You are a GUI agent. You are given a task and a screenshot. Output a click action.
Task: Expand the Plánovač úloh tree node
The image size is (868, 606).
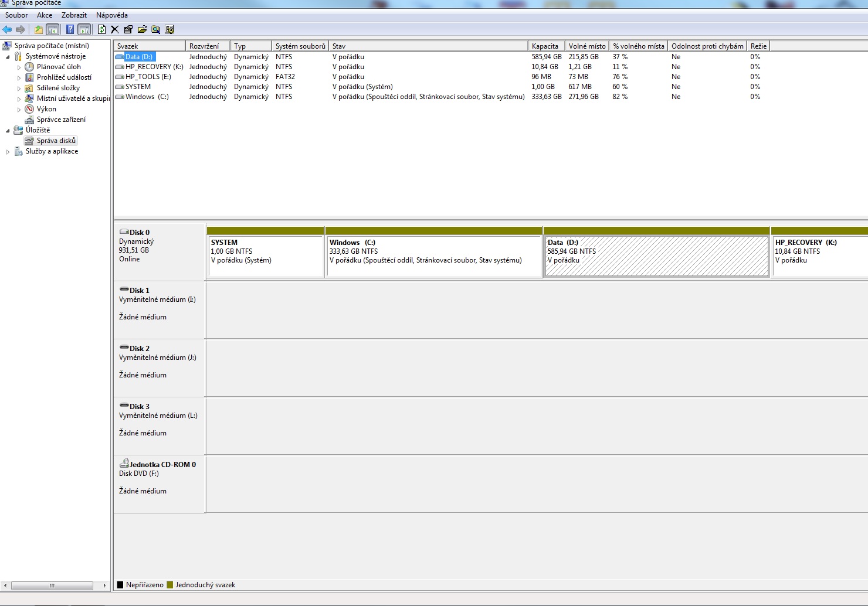pyautogui.click(x=19, y=67)
